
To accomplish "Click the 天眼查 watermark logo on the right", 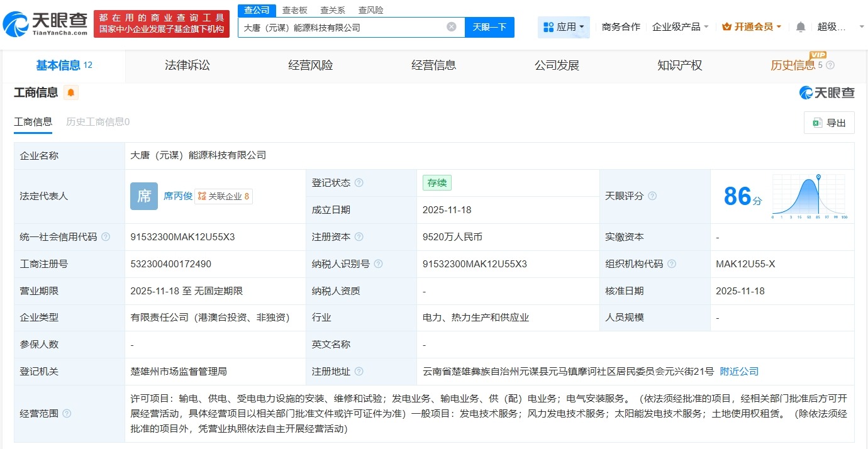I will [828, 92].
